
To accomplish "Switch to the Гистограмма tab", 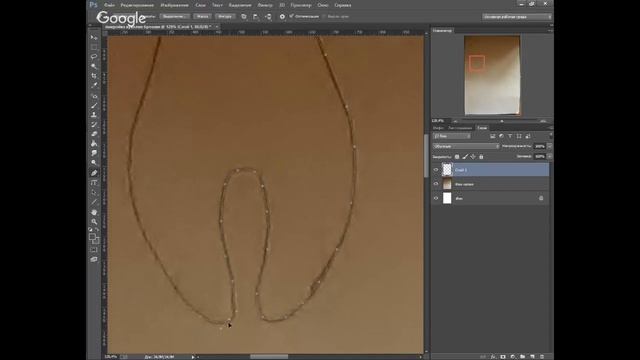I will tap(460, 128).
